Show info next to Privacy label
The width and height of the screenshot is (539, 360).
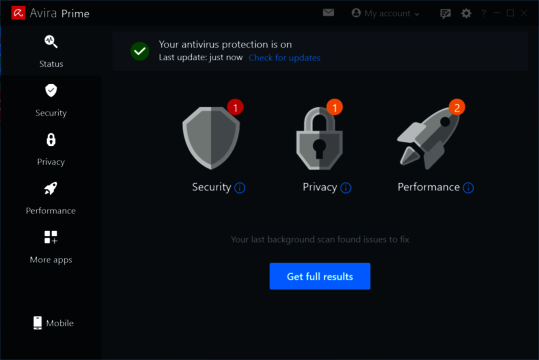tap(345, 188)
